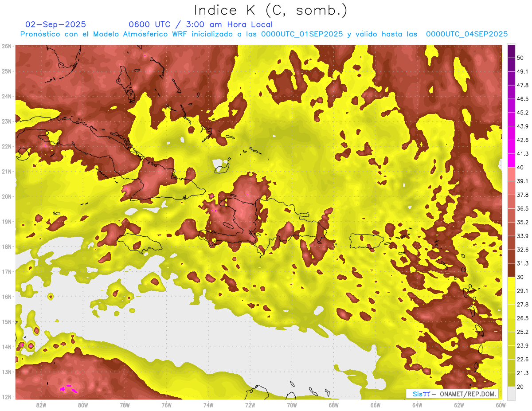The height and width of the screenshot is (411, 532).
Task: Click the 74W longitude label
Action: (x=208, y=405)
